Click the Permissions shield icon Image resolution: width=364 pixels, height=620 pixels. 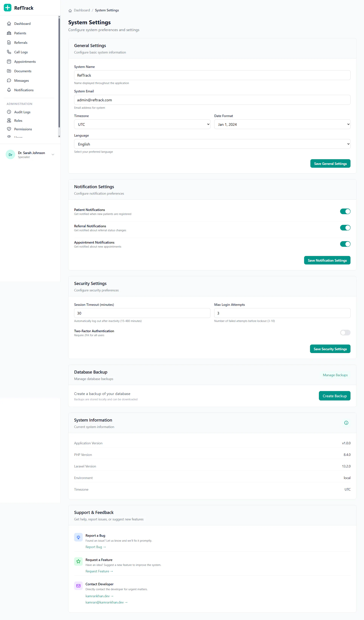9,129
